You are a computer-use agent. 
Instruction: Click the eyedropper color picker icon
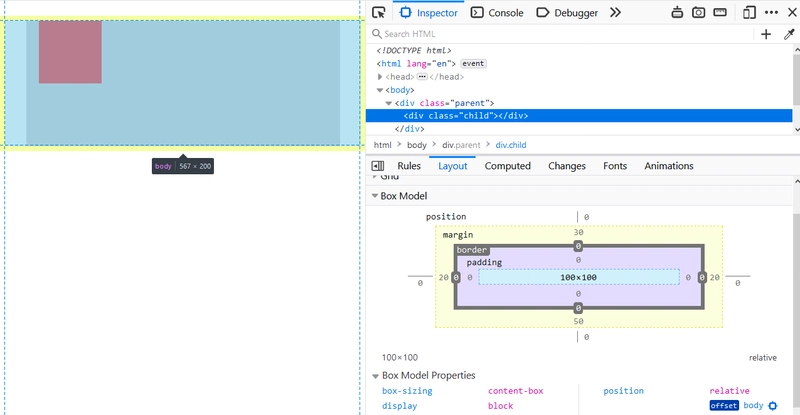[788, 34]
